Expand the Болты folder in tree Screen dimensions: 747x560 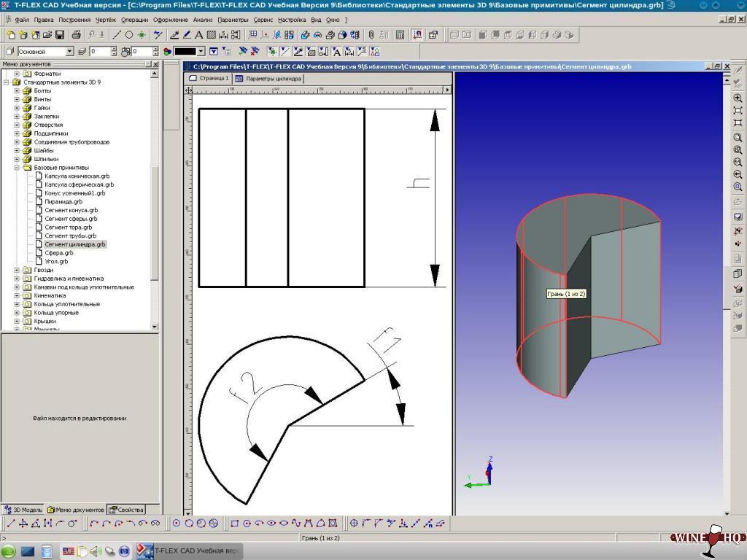(17, 91)
